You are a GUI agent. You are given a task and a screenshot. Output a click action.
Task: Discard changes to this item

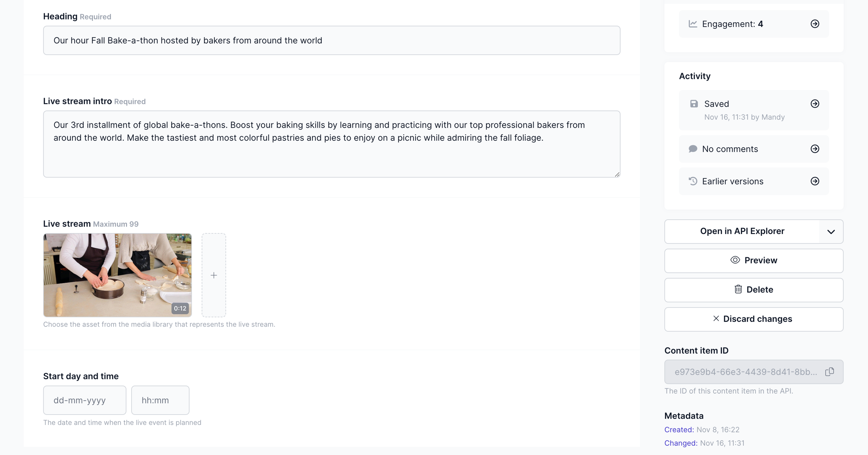click(x=754, y=319)
